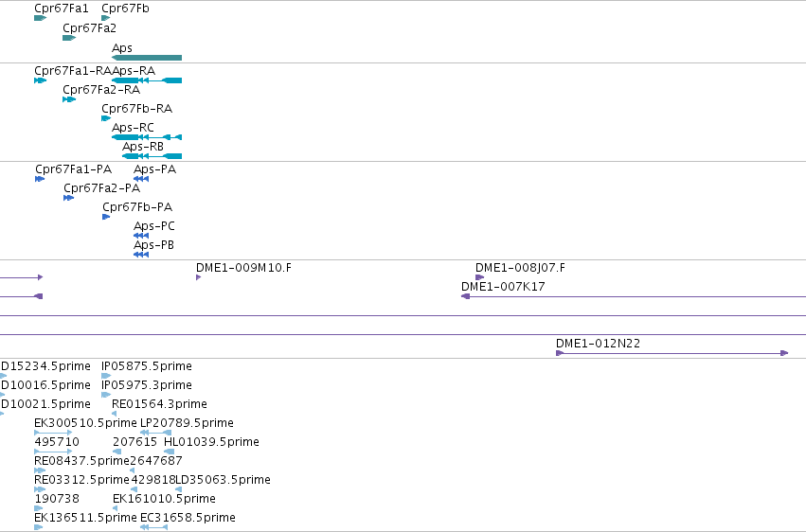This screenshot has height=532, width=806.
Task: Open the HL01039.5prime EST label
Action: click(x=211, y=442)
